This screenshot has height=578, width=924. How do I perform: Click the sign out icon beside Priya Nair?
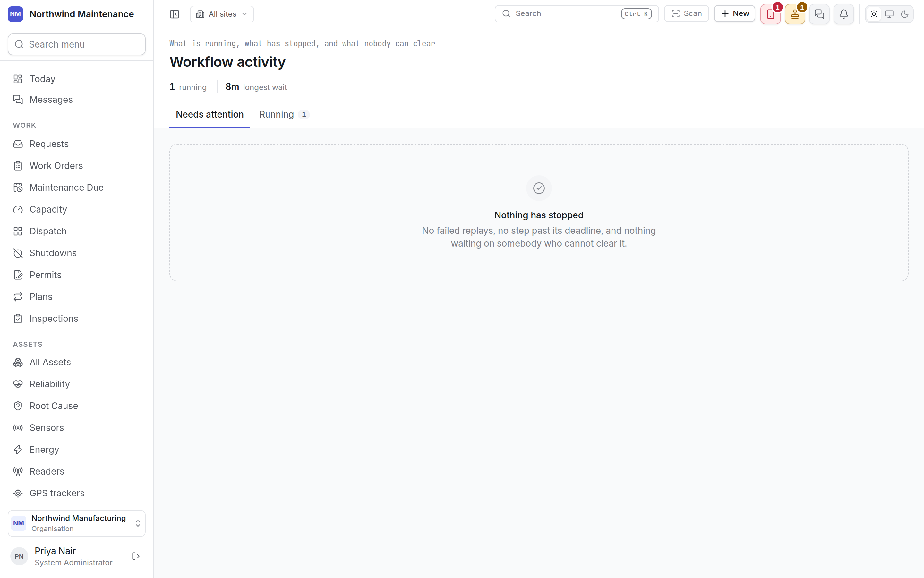(x=136, y=556)
